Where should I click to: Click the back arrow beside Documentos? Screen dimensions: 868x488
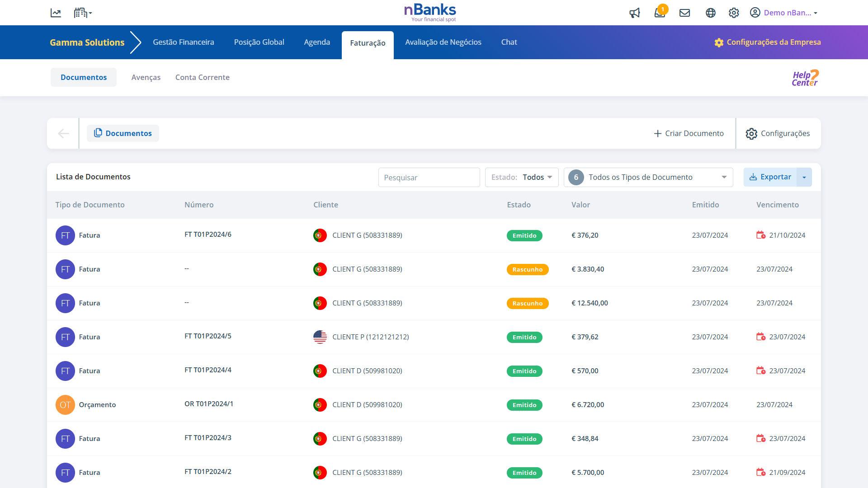tap(63, 133)
